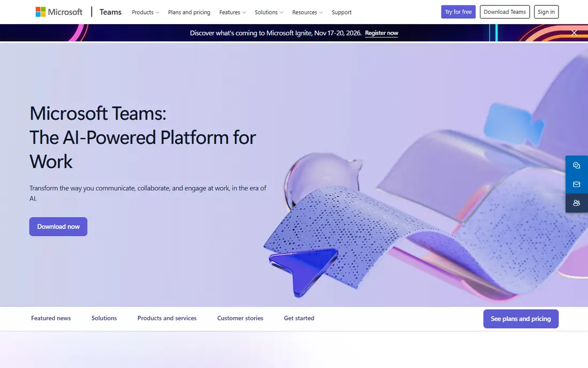Follow the Register now link

click(381, 33)
